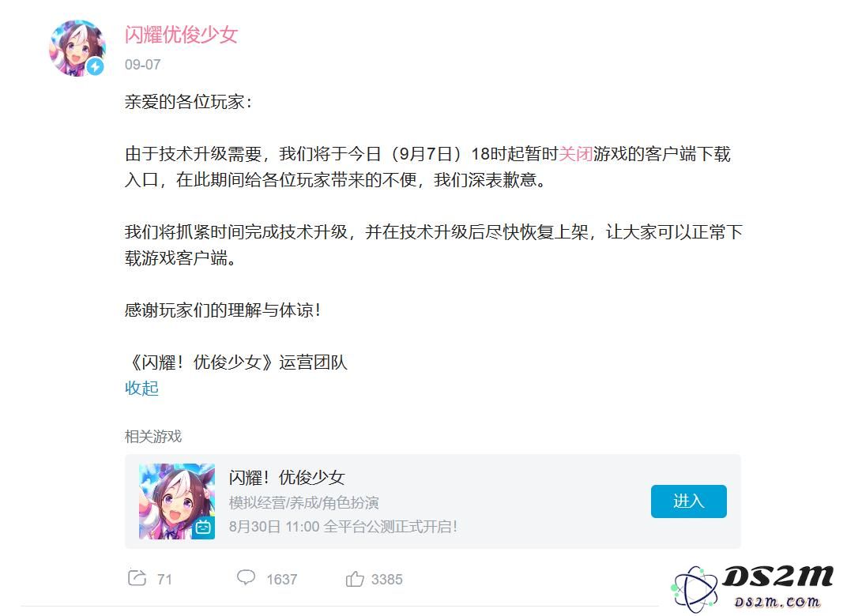This screenshot has height=616, width=847.
Task: Click the share count 71
Action: click(164, 580)
